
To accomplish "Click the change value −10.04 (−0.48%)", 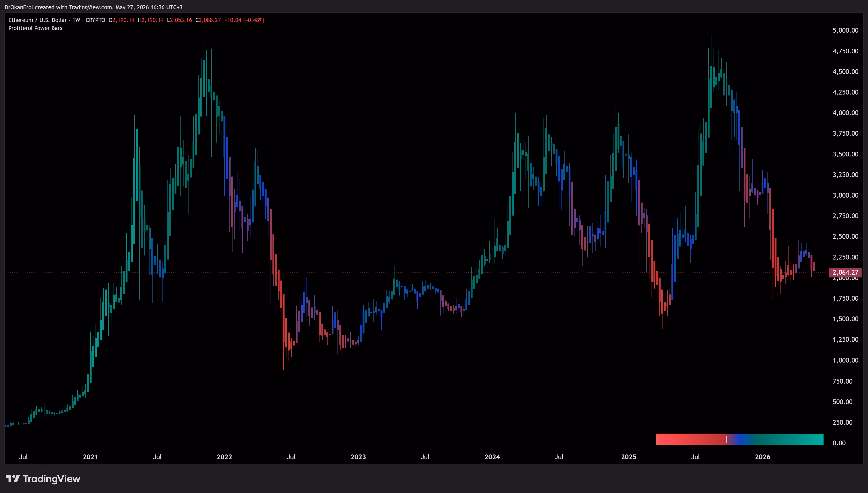I will click(x=244, y=20).
